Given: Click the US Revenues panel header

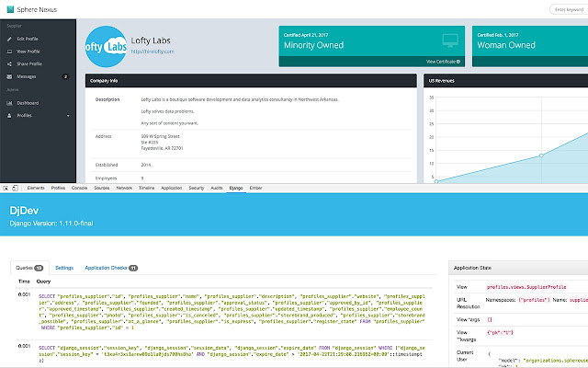Looking at the screenshot, I should (505, 81).
